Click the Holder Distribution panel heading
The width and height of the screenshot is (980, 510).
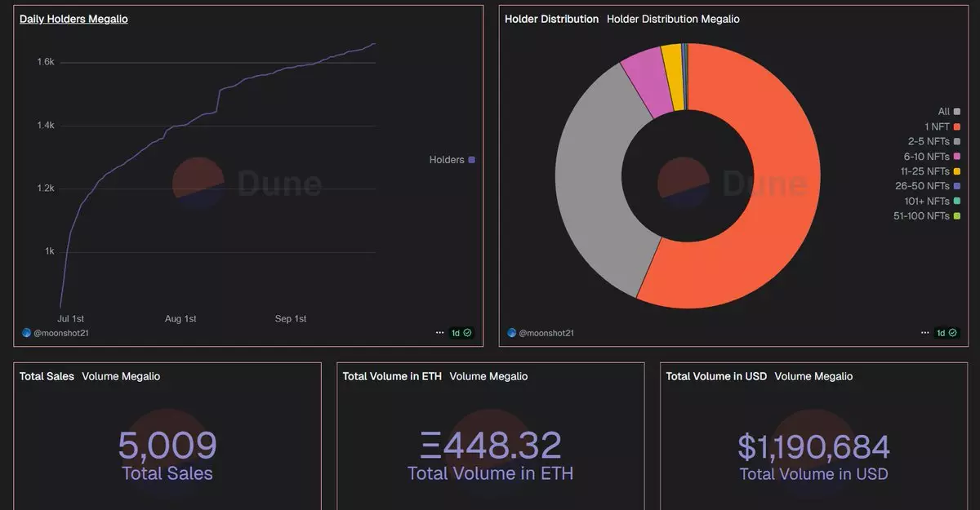click(x=552, y=19)
